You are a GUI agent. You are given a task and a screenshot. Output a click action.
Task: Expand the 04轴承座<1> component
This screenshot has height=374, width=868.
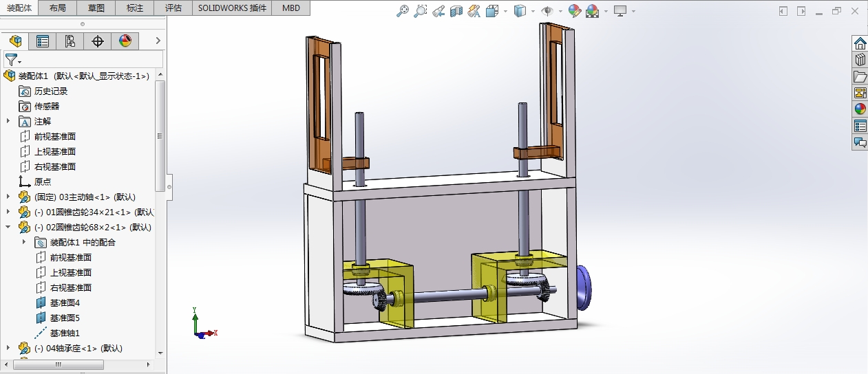tap(8, 348)
